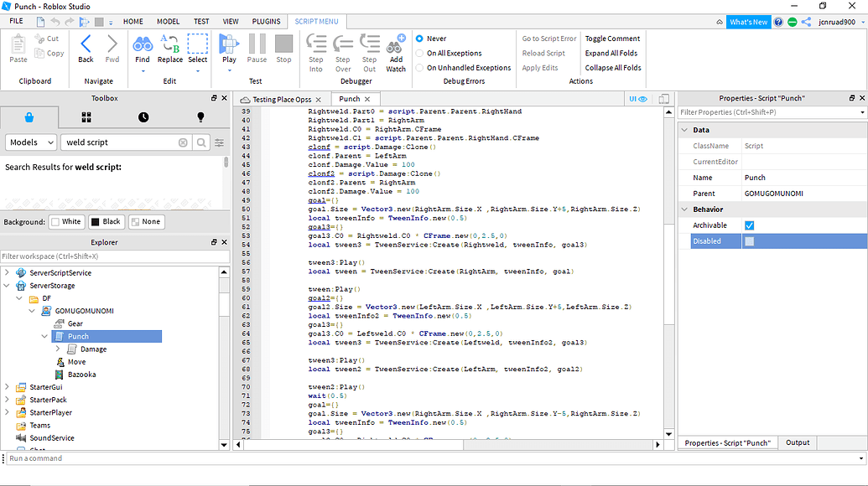Screen dimensions: 868x486
Task: Toggle the Disabled property checkbox
Action: coord(750,241)
